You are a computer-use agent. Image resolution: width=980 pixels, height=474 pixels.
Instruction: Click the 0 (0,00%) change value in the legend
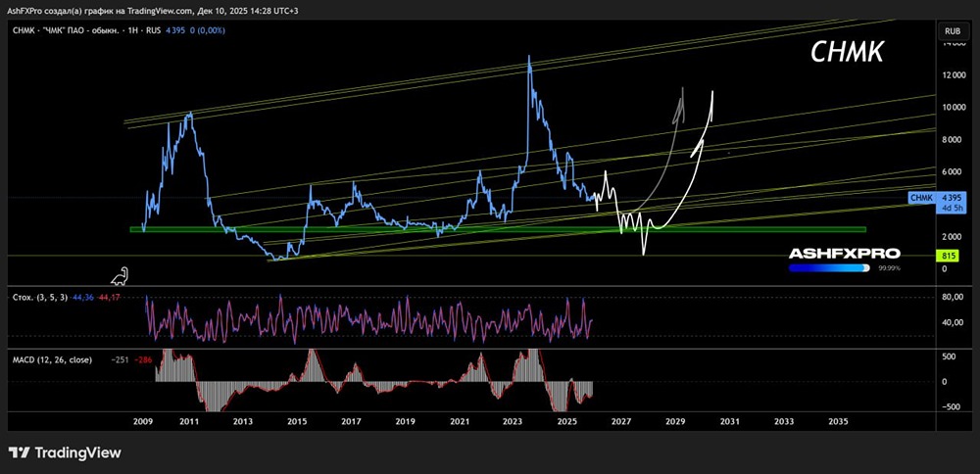pos(209,30)
